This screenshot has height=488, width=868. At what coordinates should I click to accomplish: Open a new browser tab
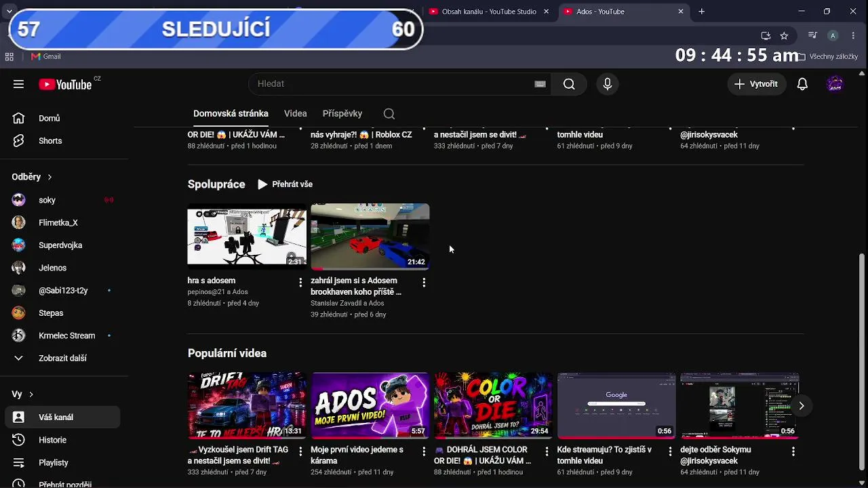tap(702, 12)
